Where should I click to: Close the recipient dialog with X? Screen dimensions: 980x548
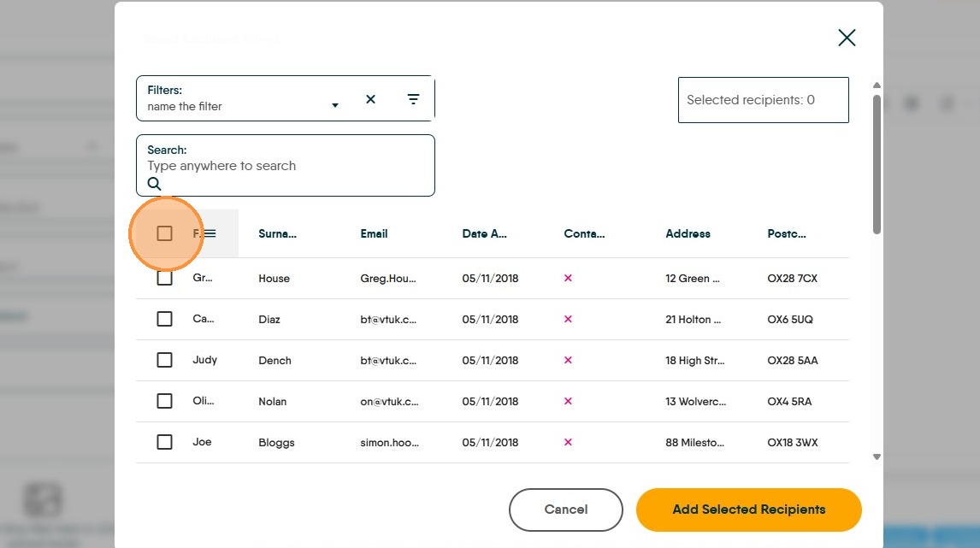point(847,38)
